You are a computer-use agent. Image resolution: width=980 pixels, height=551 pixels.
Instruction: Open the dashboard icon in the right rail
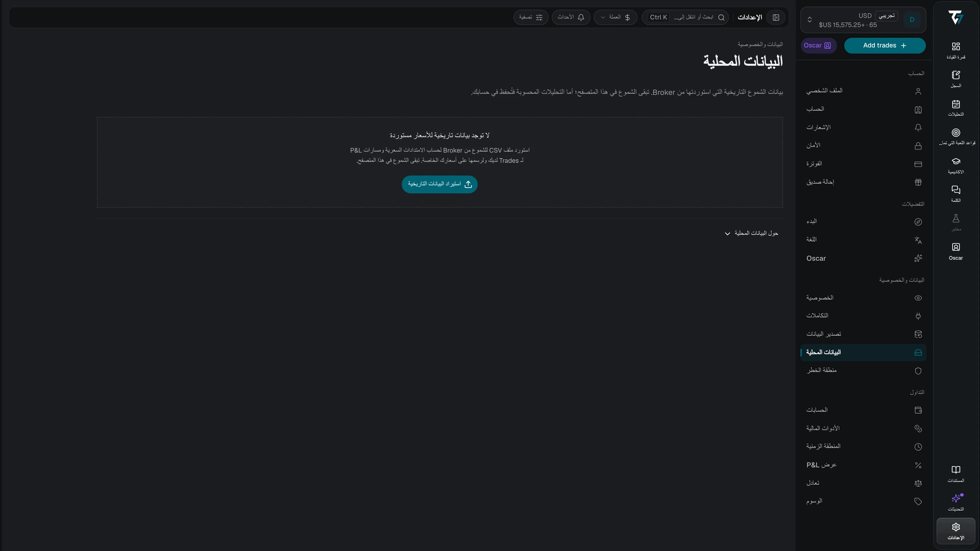point(955,50)
